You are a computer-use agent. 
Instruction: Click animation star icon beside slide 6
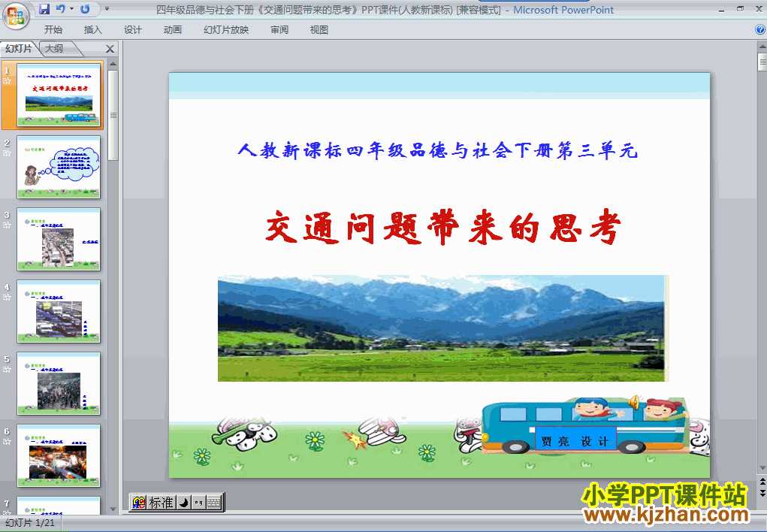coord(7,442)
